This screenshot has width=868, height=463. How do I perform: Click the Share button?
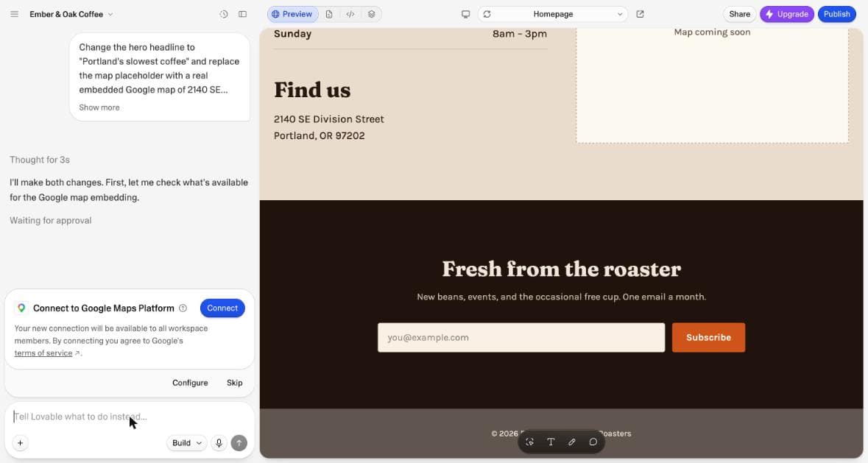739,15
